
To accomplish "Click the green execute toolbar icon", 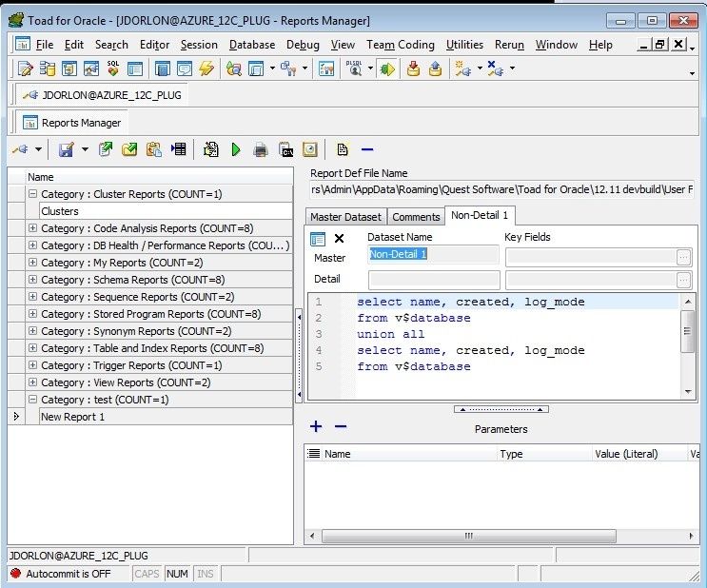I will (x=387, y=69).
